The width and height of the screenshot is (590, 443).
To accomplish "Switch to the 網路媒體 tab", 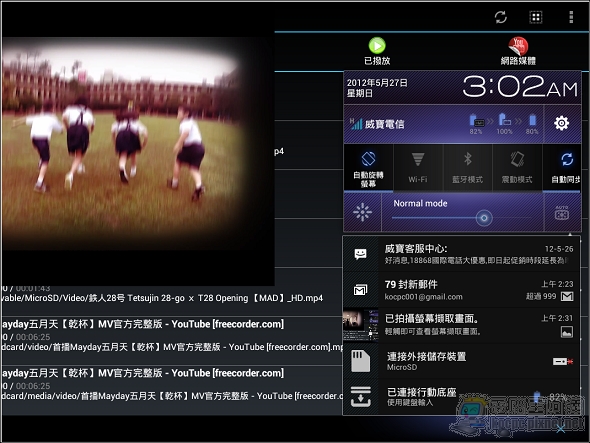I will coord(518,52).
